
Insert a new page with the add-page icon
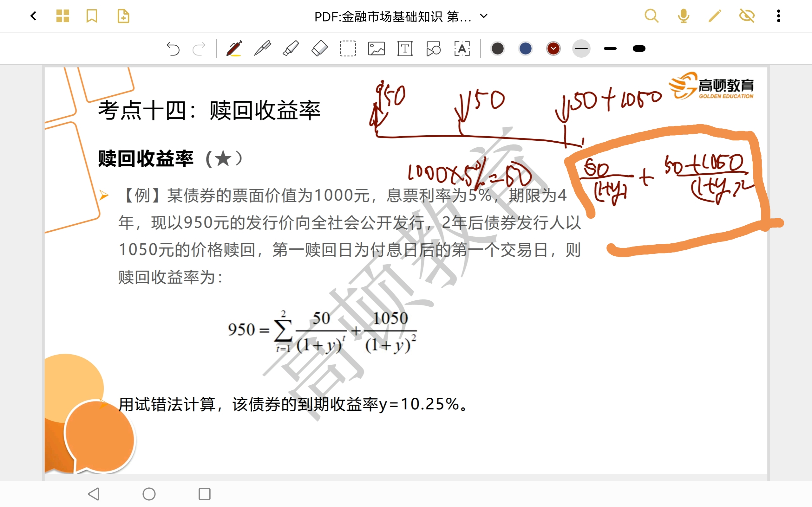123,16
